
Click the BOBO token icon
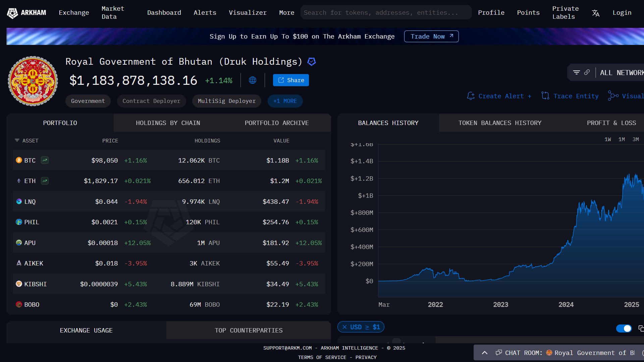click(x=19, y=304)
